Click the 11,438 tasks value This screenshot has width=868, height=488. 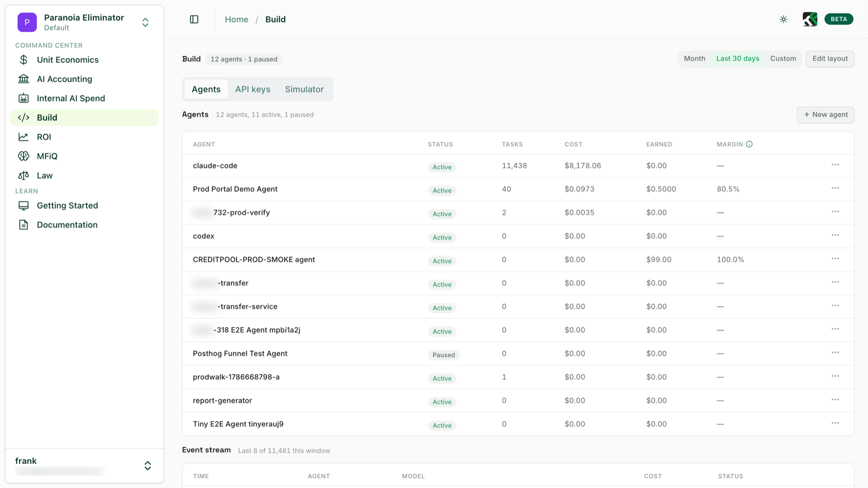(515, 165)
